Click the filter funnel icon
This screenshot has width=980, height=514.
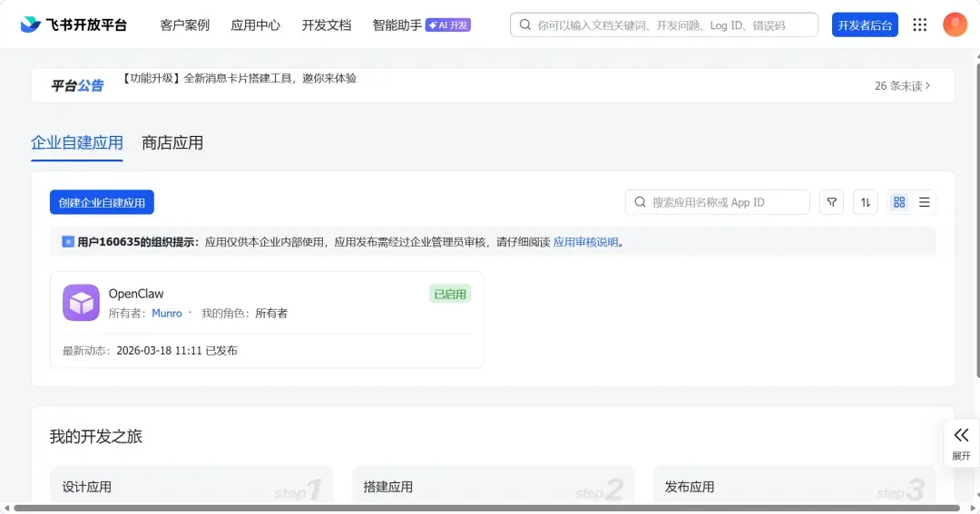point(831,202)
